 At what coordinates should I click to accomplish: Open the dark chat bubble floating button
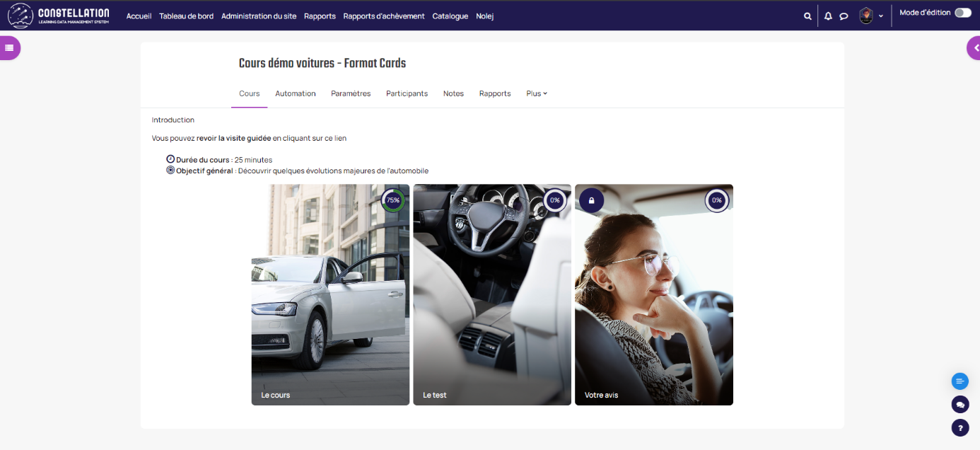959,404
